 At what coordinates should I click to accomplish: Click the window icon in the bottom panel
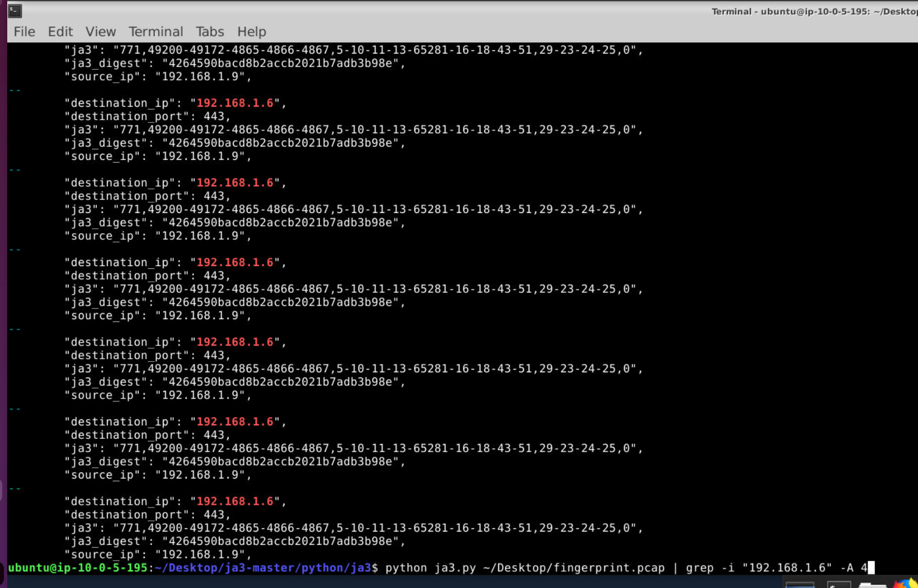tap(799, 585)
